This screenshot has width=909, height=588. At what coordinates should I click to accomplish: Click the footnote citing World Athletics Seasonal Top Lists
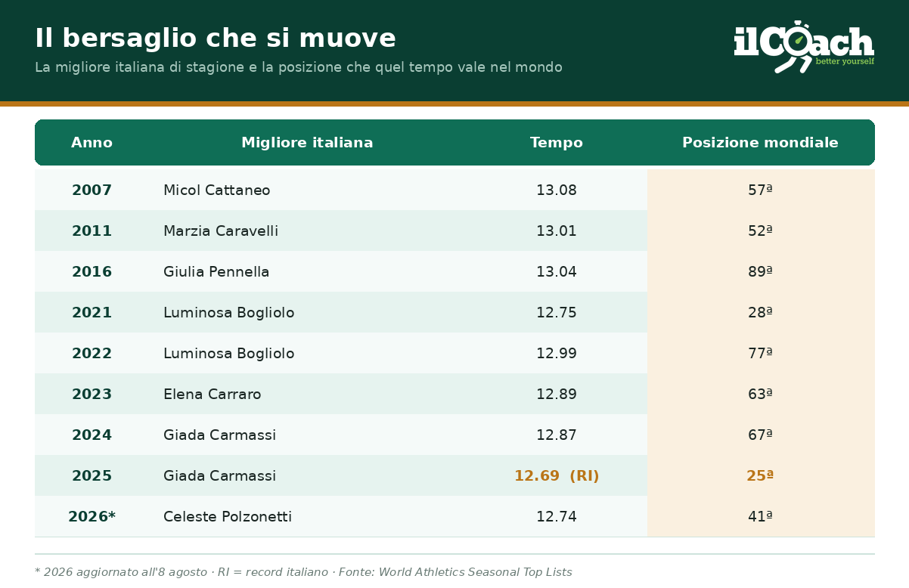click(303, 572)
